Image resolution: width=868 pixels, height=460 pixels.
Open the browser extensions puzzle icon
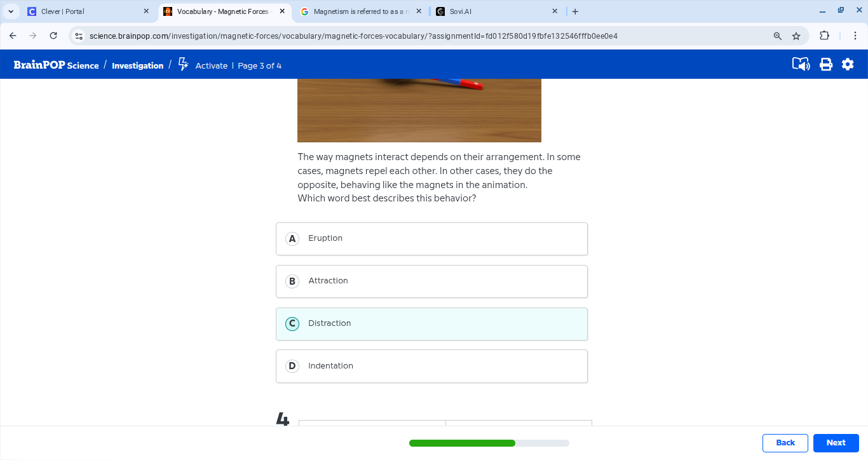click(824, 36)
